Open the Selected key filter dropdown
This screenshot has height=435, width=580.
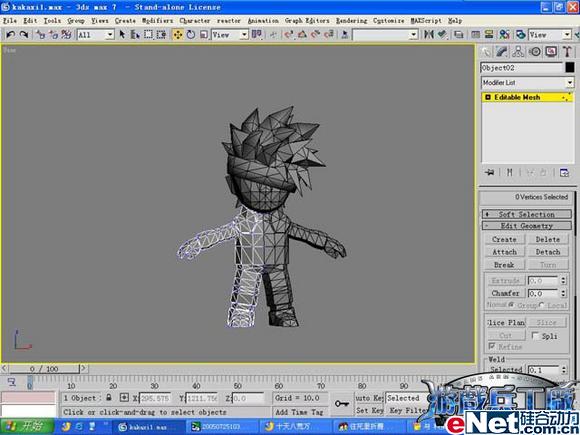click(406, 398)
